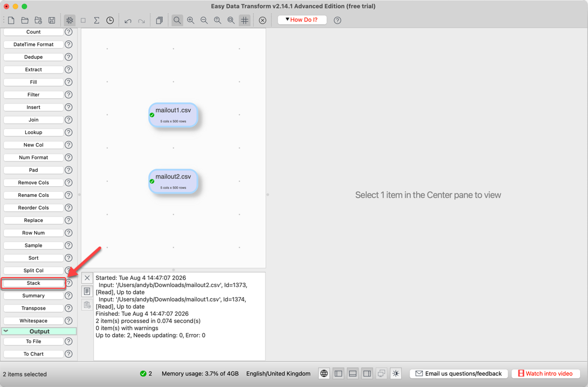Add a Join transform

pos(33,119)
